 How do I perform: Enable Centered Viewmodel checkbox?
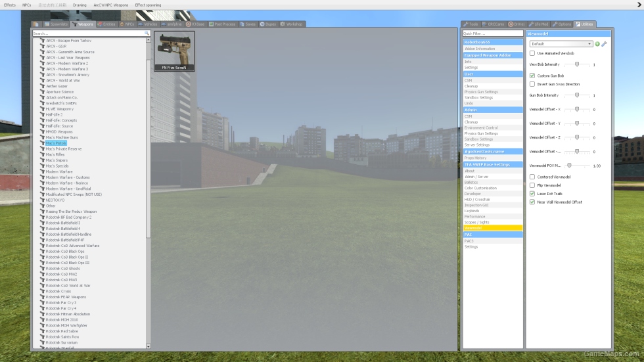coord(532,177)
